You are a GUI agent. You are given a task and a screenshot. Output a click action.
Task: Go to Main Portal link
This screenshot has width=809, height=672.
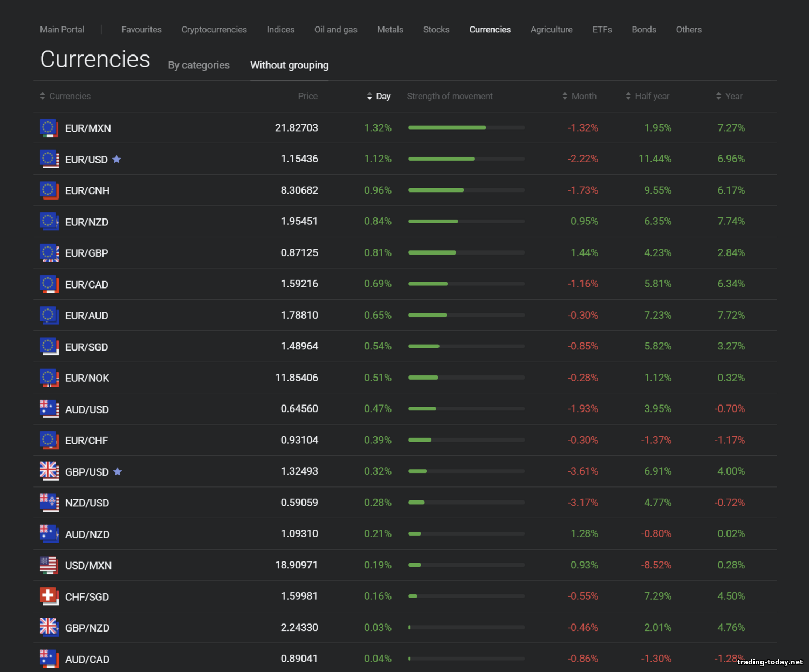point(62,30)
